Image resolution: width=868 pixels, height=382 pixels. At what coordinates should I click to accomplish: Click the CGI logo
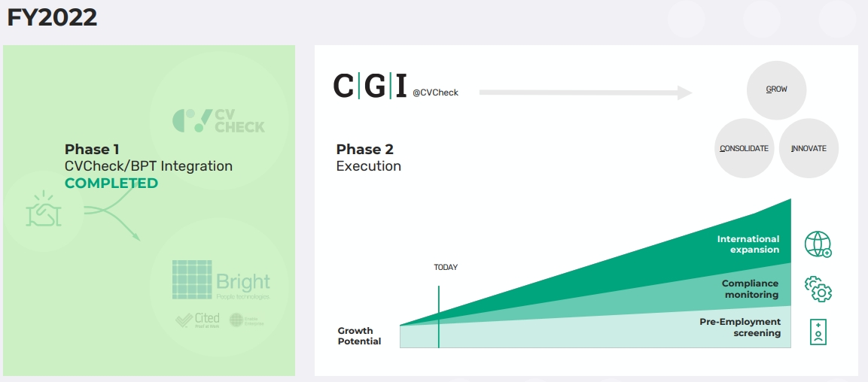[x=371, y=86]
